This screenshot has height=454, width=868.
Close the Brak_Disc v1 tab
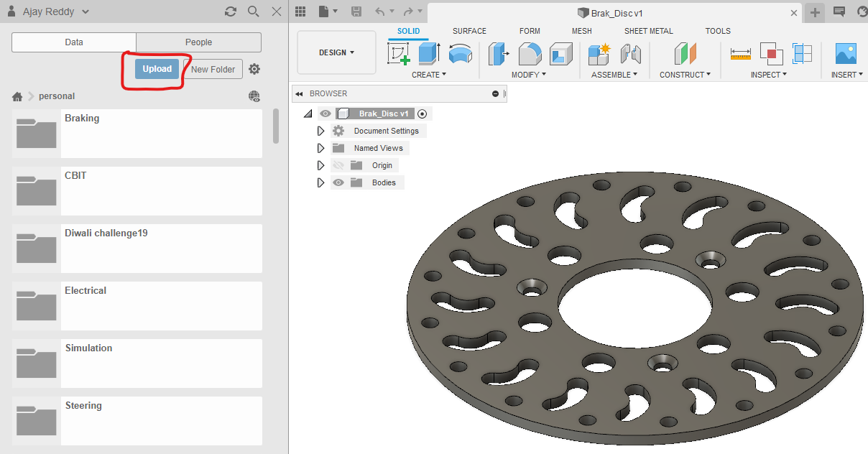[794, 13]
